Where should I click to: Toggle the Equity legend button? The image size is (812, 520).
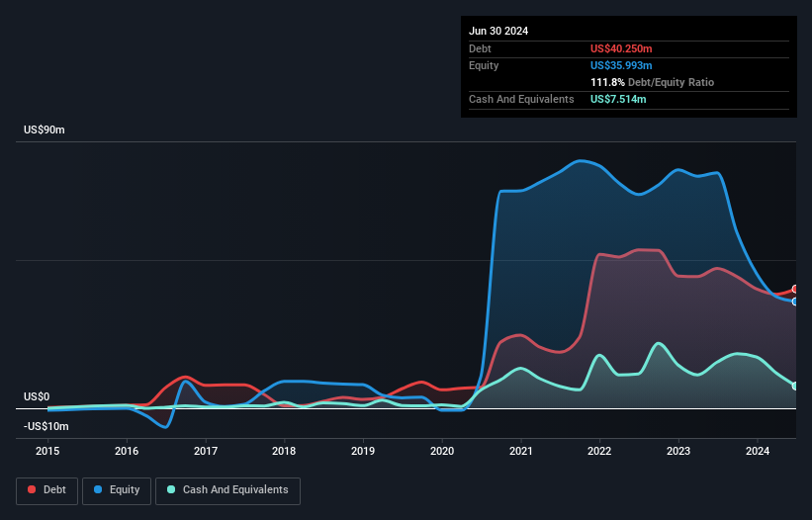117,490
